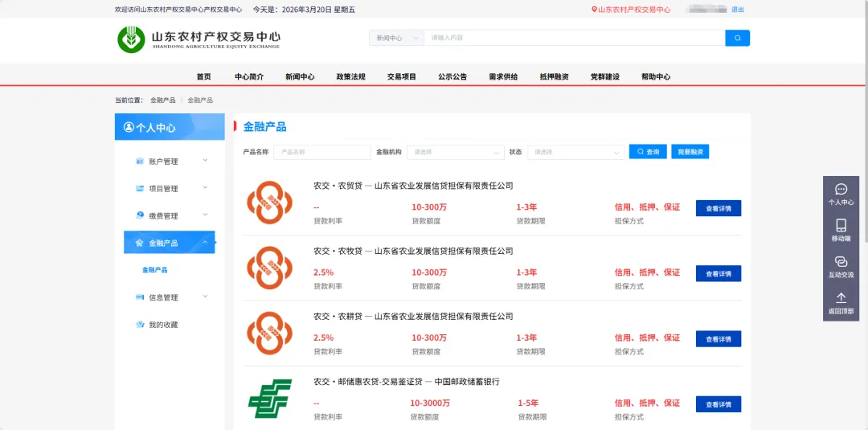
Task: Click the 项目管理 sidebar icon
Action: [140, 188]
